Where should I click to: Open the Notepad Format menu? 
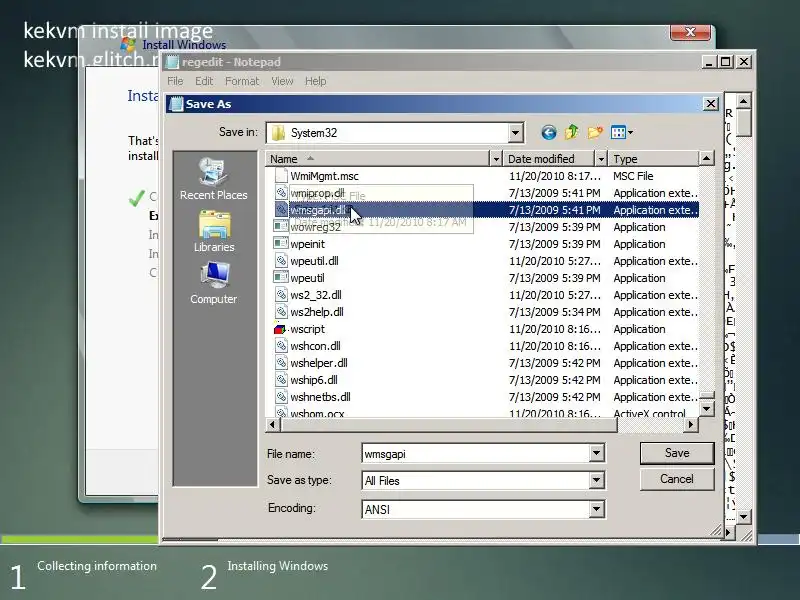[x=242, y=81]
